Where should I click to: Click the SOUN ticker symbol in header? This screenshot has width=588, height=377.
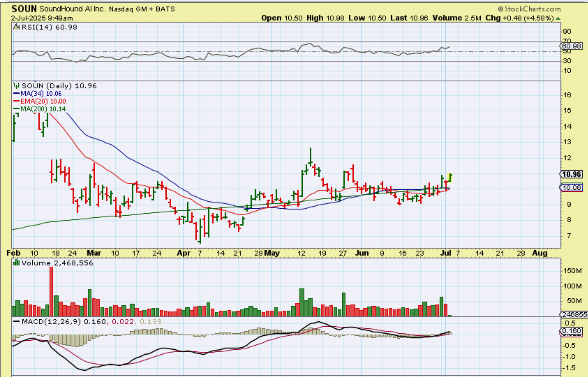(24, 9)
